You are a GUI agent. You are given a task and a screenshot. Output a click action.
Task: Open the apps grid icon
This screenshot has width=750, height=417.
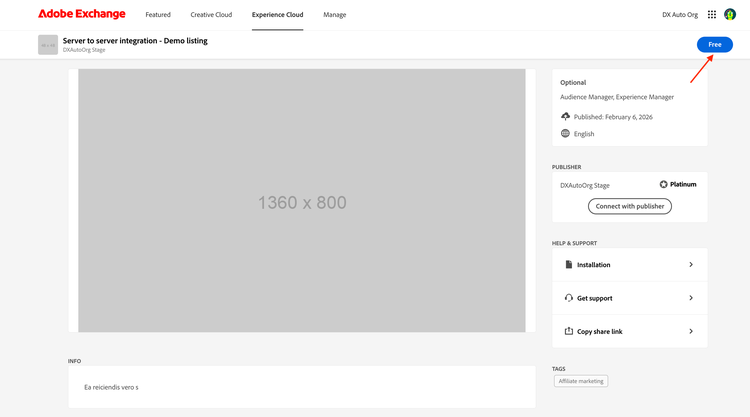click(x=712, y=15)
